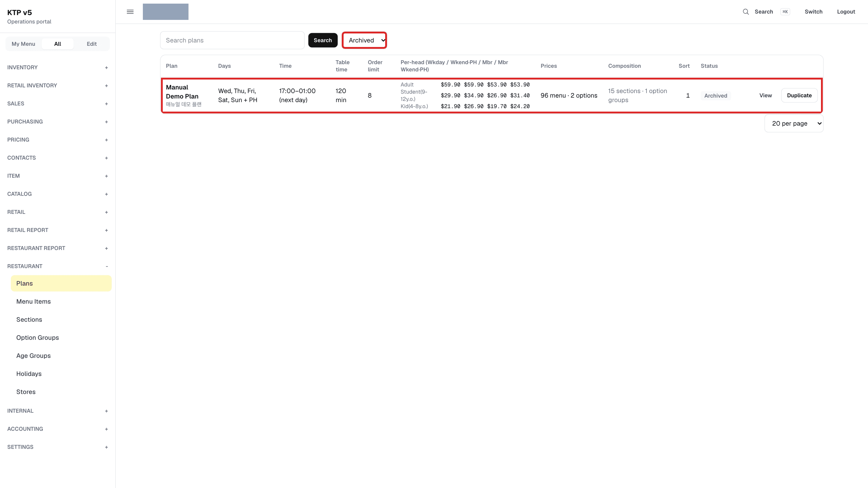Image resolution: width=868 pixels, height=488 pixels.
Task: Expand the CATALOG section
Action: pyautogui.click(x=58, y=194)
